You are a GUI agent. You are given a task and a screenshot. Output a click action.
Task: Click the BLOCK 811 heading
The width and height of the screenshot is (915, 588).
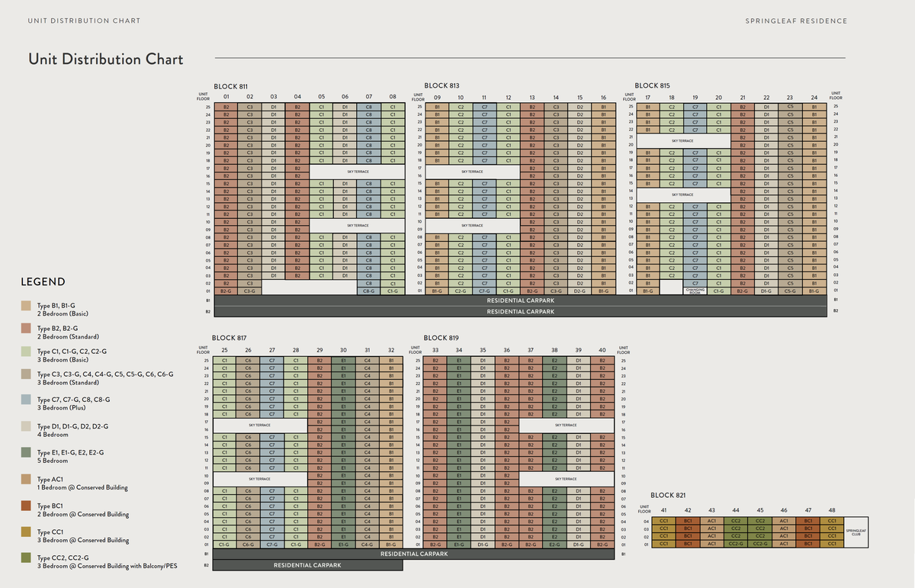(x=230, y=86)
